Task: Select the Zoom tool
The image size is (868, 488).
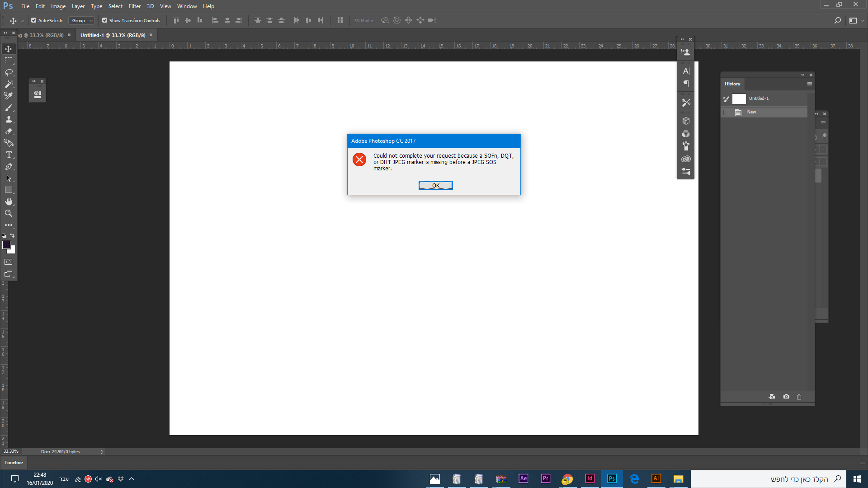Action: 9,213
